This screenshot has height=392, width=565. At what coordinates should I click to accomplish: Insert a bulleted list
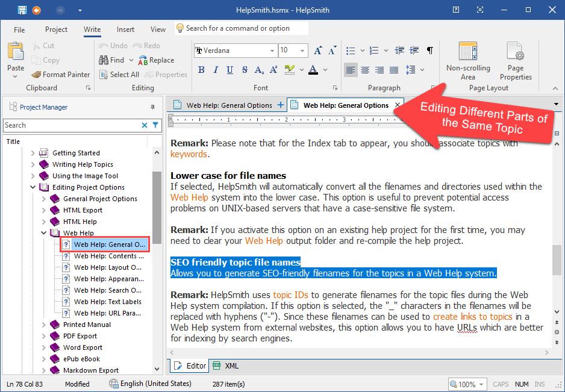tap(351, 51)
